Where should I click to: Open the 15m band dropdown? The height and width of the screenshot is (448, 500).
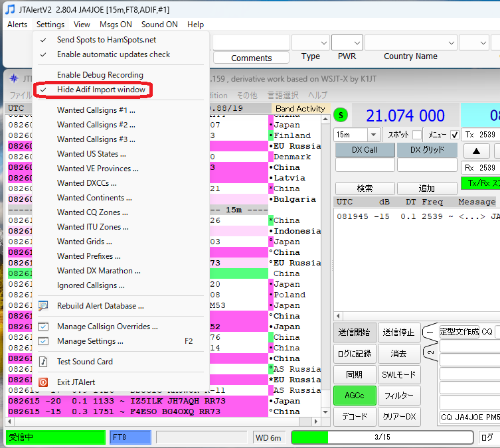pyautogui.click(x=373, y=135)
